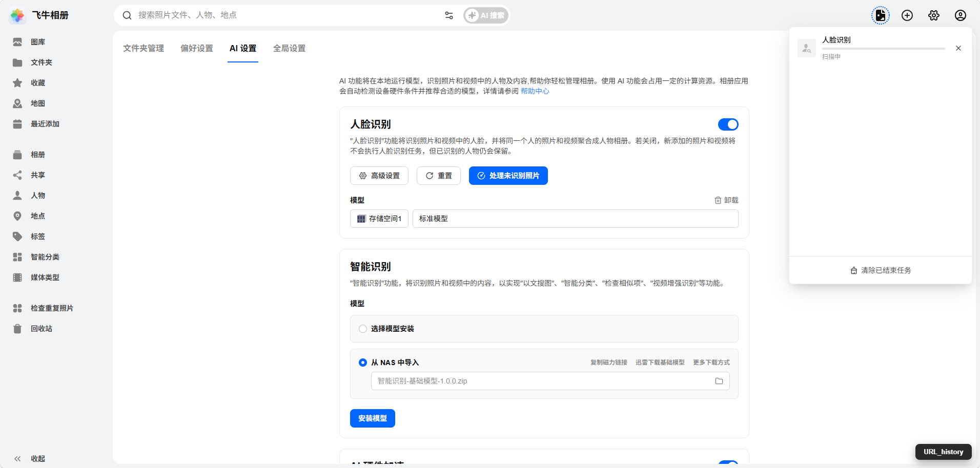Viewport: 980px width, 468px height.
Task: Switch to the Folder Management tab
Action: tap(144, 48)
